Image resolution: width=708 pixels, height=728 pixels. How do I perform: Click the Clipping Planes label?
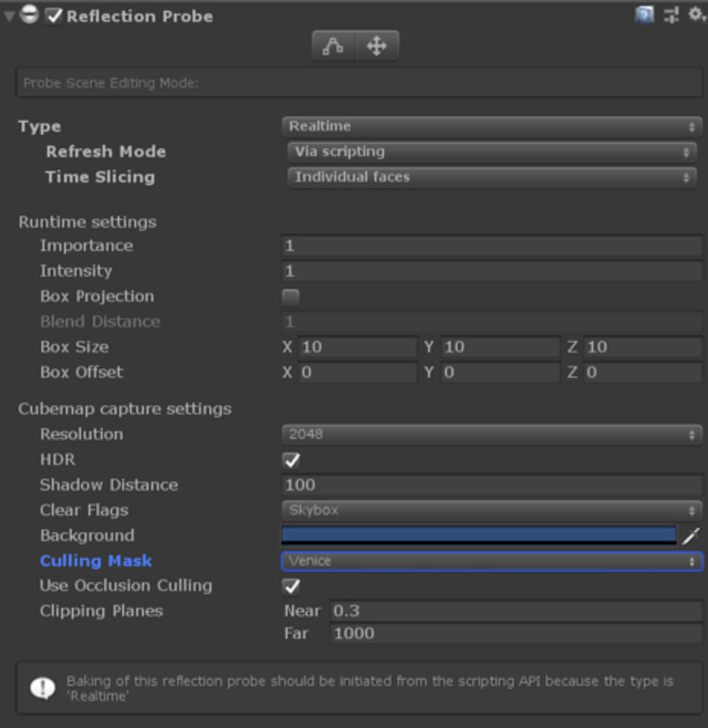click(x=101, y=611)
